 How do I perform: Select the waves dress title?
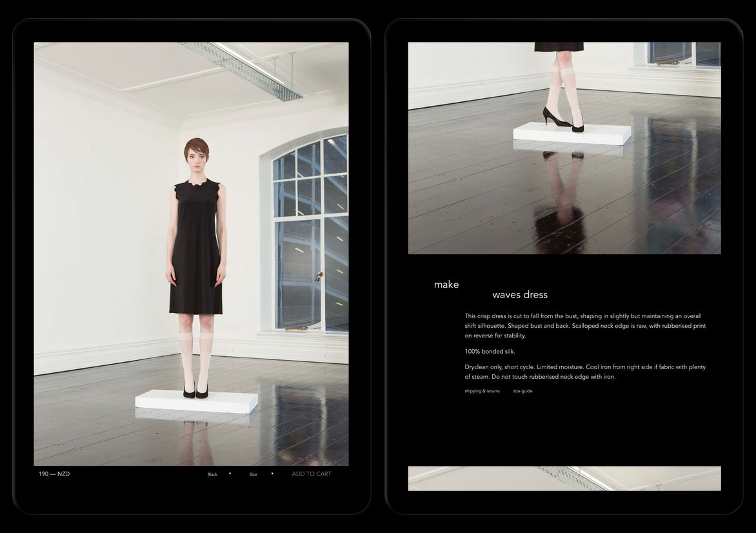tap(520, 295)
